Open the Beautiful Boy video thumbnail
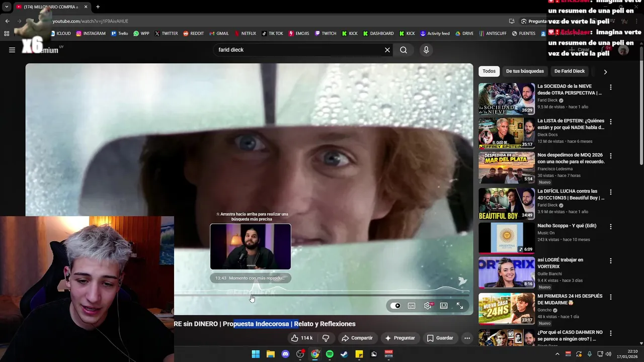This screenshot has width=644, height=362. click(x=507, y=204)
